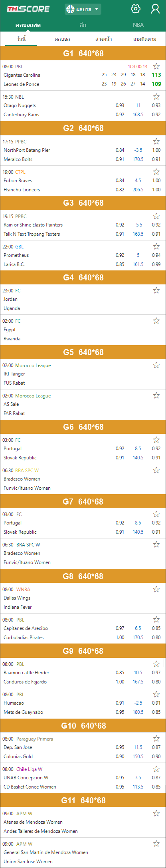The width and height of the screenshot is (166, 868).
Task: Star the Jordan vs Uganda game
Action: tap(156, 290)
